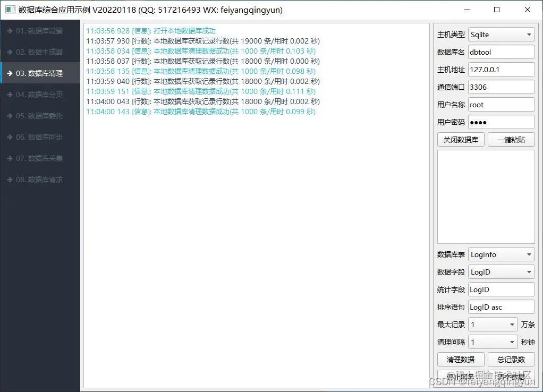543x392 pixels.
Task: Open 08. 数据库请求 sidebar entry
Action: pyautogui.click(x=40, y=180)
